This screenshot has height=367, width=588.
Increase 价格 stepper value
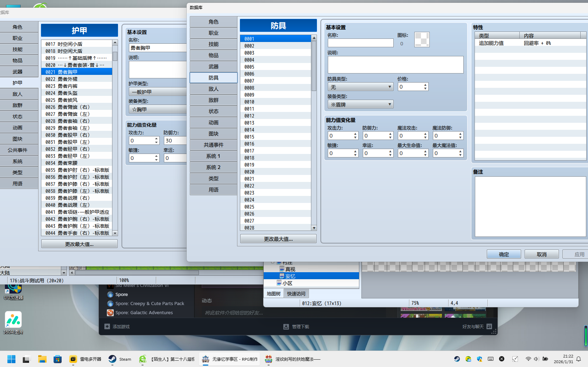tap(426, 85)
